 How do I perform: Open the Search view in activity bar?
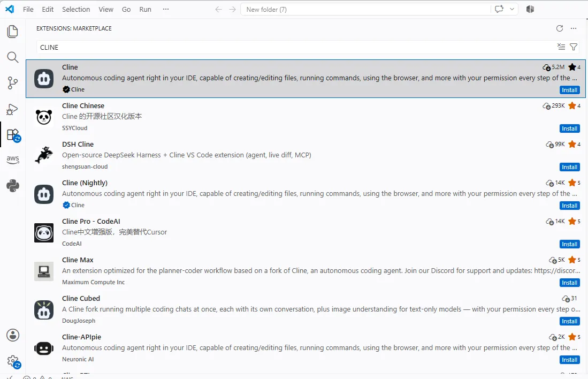[x=13, y=57]
